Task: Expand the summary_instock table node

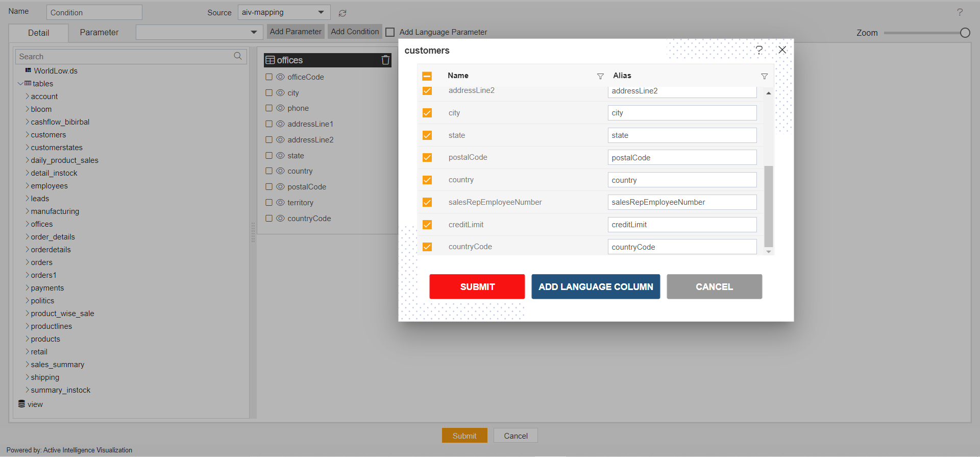Action: tap(27, 390)
